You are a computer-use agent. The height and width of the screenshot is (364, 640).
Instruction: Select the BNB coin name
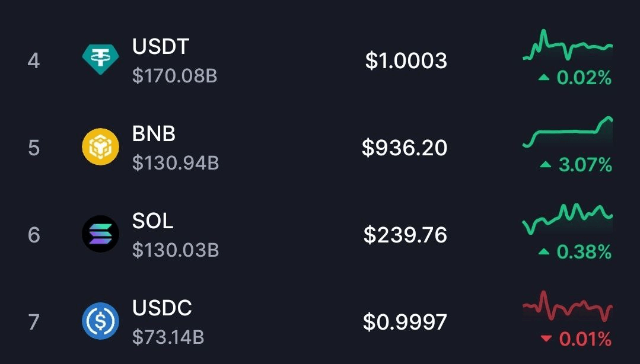click(154, 133)
